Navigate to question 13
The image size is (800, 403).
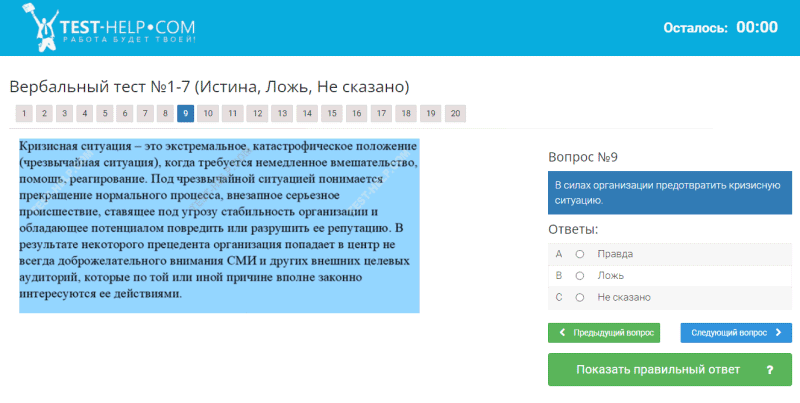[282, 113]
